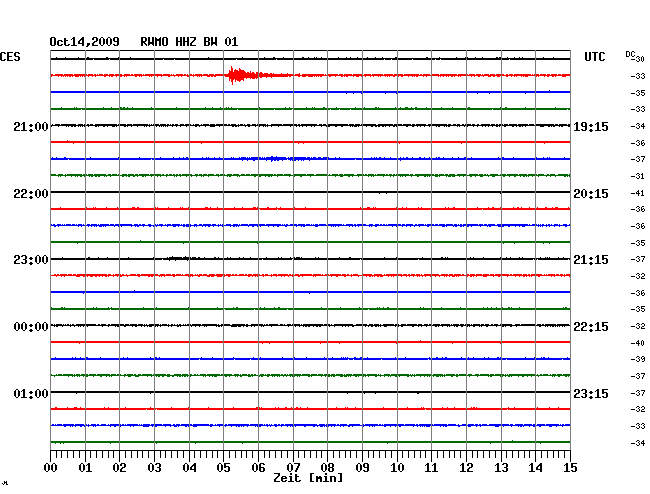Select the 00:00 local time label
The image size is (650, 494).
tap(31, 327)
